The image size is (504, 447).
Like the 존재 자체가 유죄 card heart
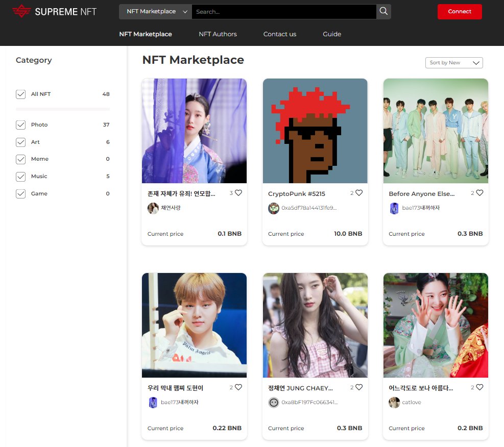238,193
